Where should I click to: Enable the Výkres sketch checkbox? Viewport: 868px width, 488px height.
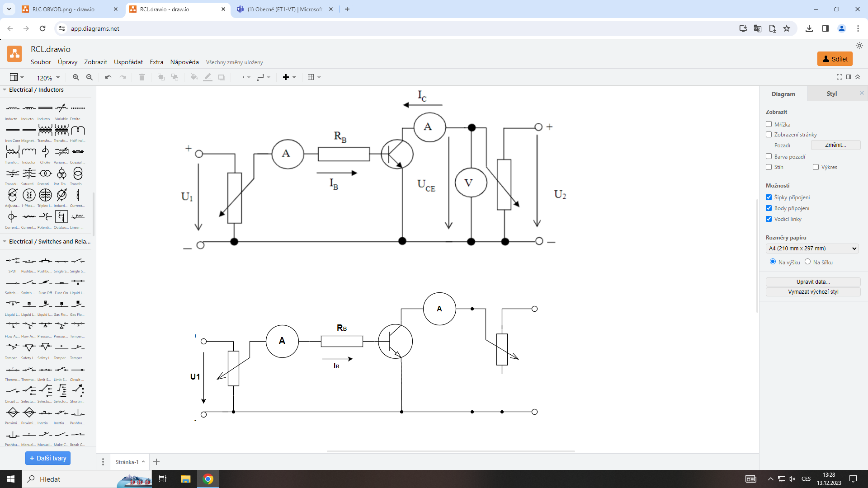[x=816, y=167]
